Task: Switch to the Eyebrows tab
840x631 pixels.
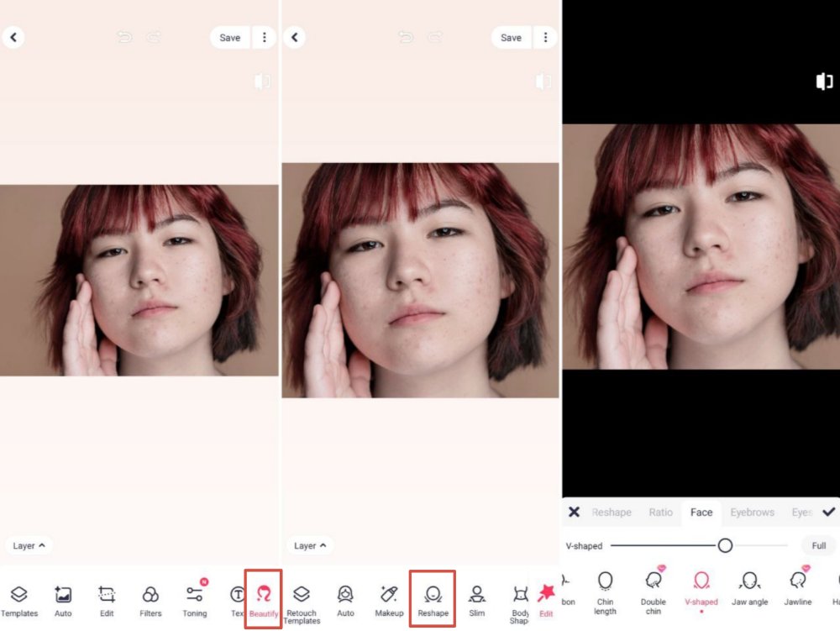Action: [x=752, y=513]
